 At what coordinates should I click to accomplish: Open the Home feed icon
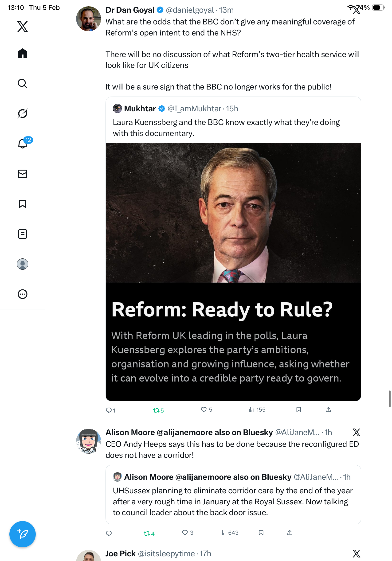[x=23, y=54]
